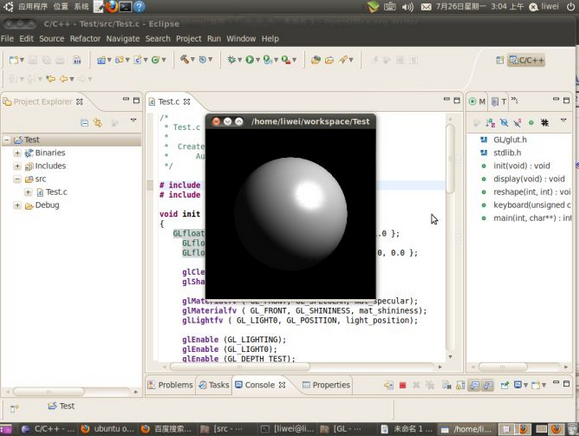Switch to the Tasks tab
Viewport: 579px width, 436px height.
pos(214,385)
